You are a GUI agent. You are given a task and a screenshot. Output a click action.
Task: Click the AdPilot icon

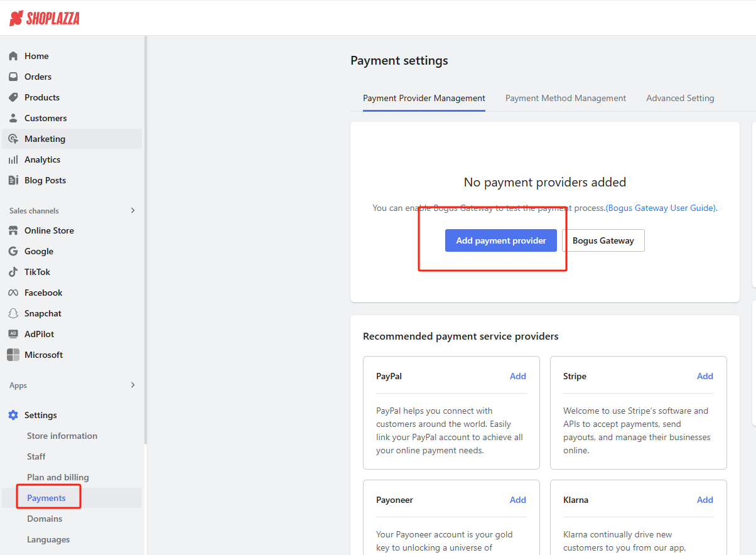(13, 334)
